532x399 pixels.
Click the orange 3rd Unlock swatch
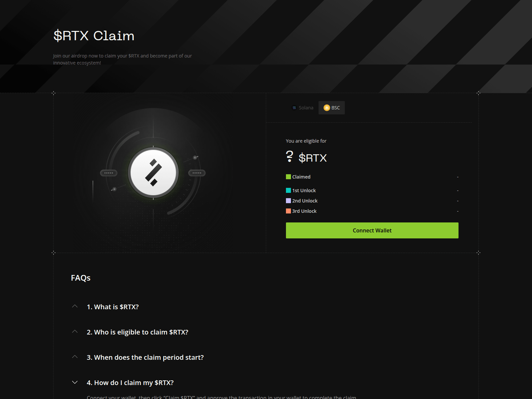288,211
